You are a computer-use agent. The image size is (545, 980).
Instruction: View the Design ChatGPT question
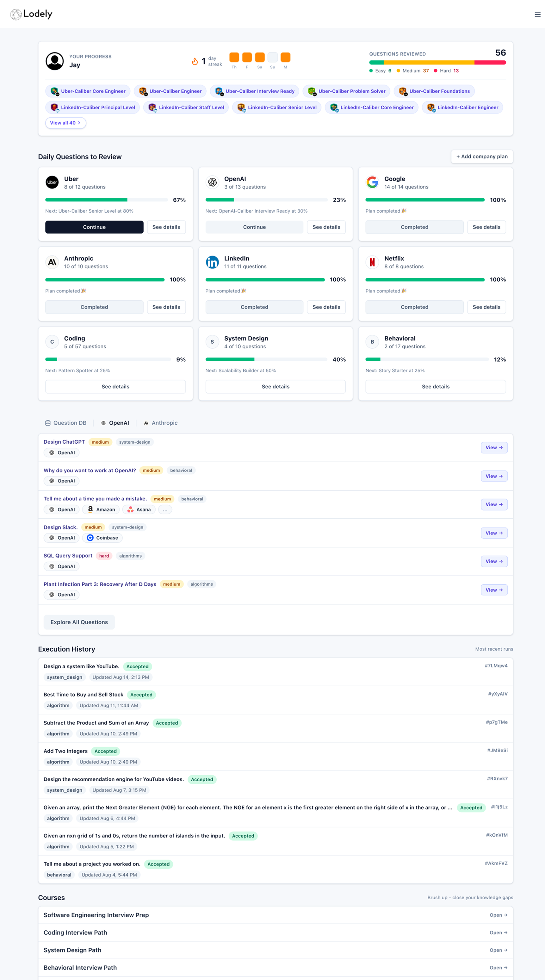(494, 447)
